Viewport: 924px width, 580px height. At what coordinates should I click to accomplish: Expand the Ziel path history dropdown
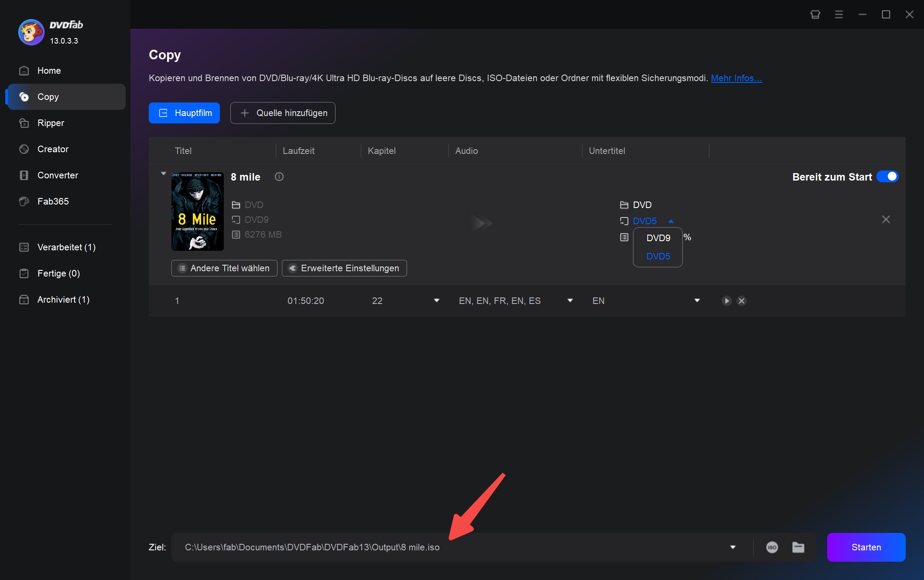click(x=733, y=547)
